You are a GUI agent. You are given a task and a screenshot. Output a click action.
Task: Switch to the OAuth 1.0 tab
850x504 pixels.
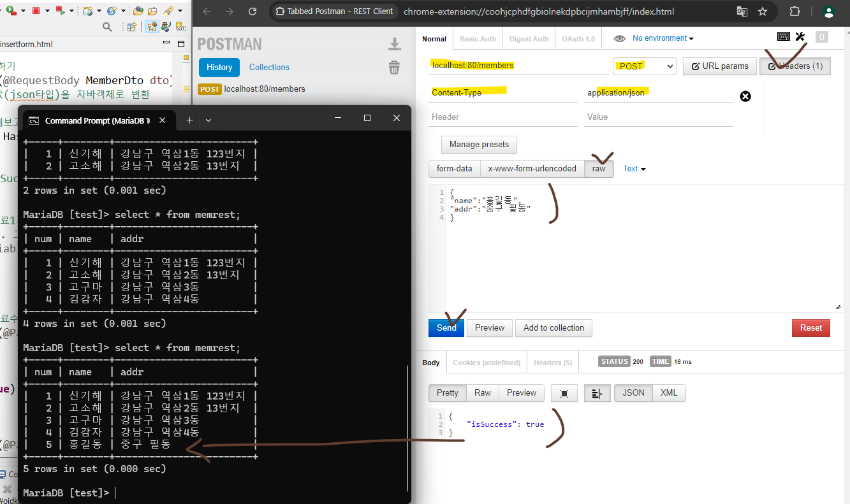coord(578,39)
